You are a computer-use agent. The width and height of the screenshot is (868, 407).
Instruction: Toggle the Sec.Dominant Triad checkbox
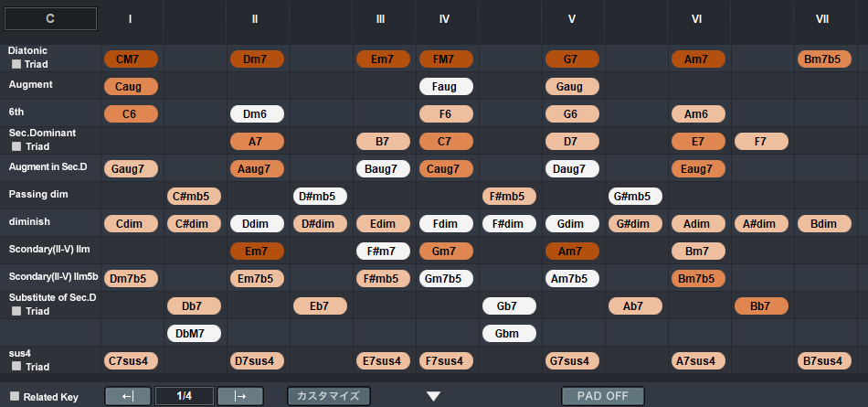pos(16,147)
